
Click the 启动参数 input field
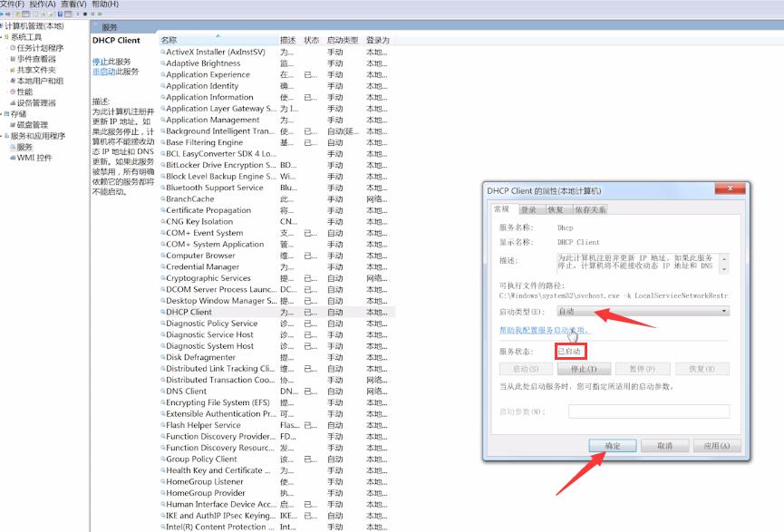649,411
